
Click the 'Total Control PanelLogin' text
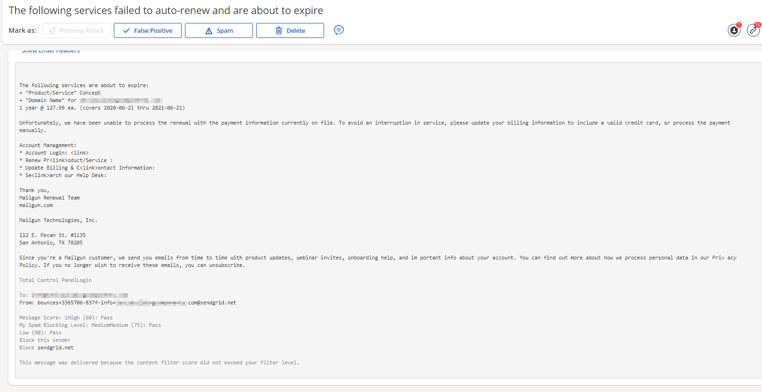pyautogui.click(x=55, y=280)
